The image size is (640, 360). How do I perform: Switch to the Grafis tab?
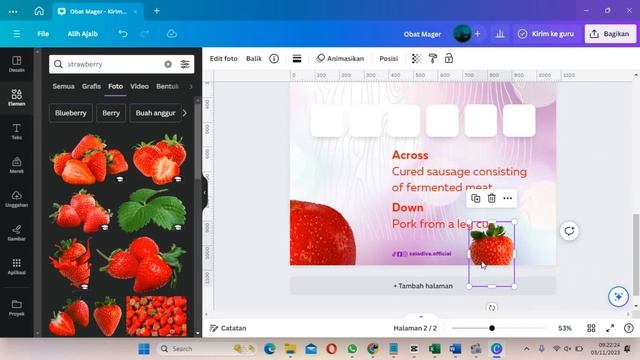91,86
